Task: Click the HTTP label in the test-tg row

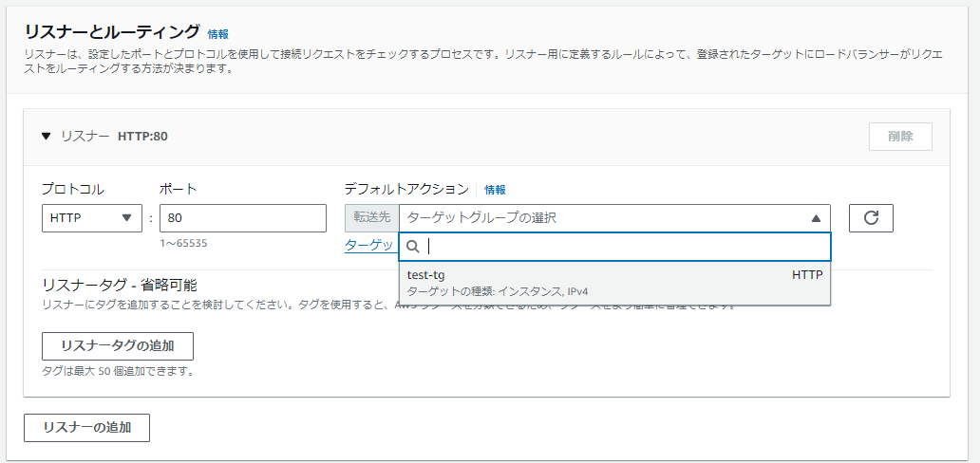Action: pos(807,275)
